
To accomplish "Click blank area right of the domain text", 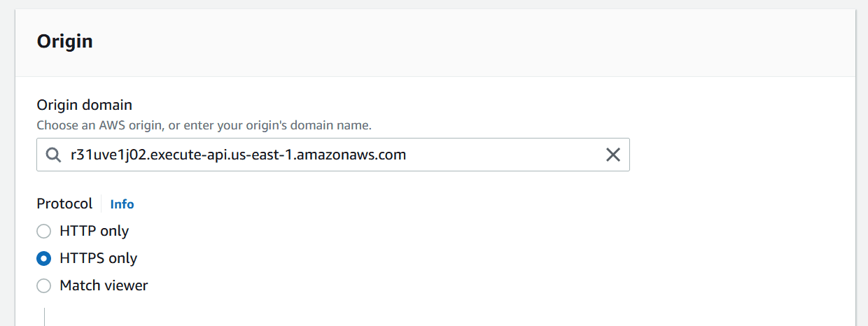I will (504, 155).
